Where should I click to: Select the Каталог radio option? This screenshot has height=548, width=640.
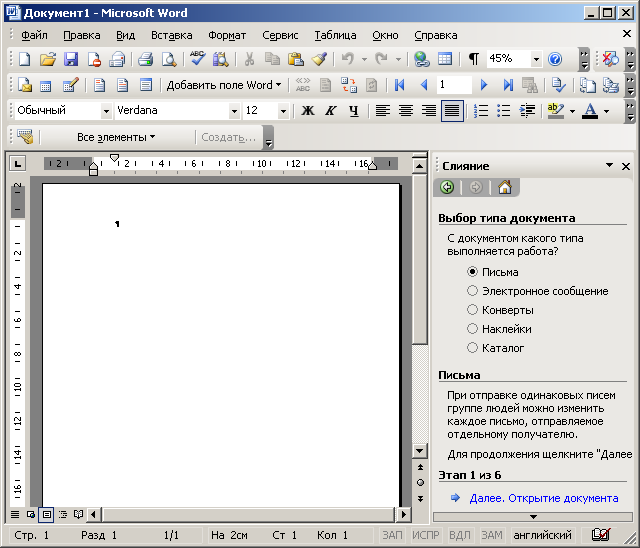click(x=472, y=348)
